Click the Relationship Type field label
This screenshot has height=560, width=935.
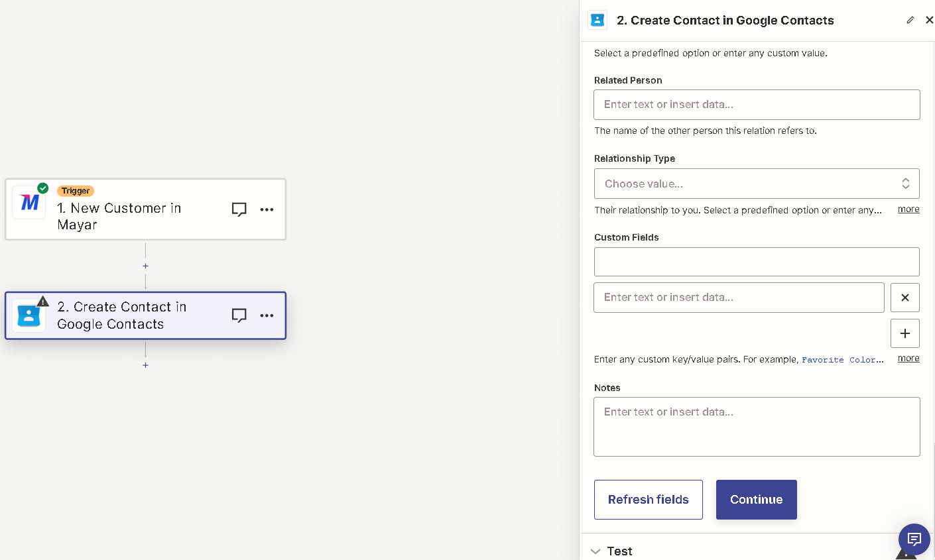click(635, 158)
